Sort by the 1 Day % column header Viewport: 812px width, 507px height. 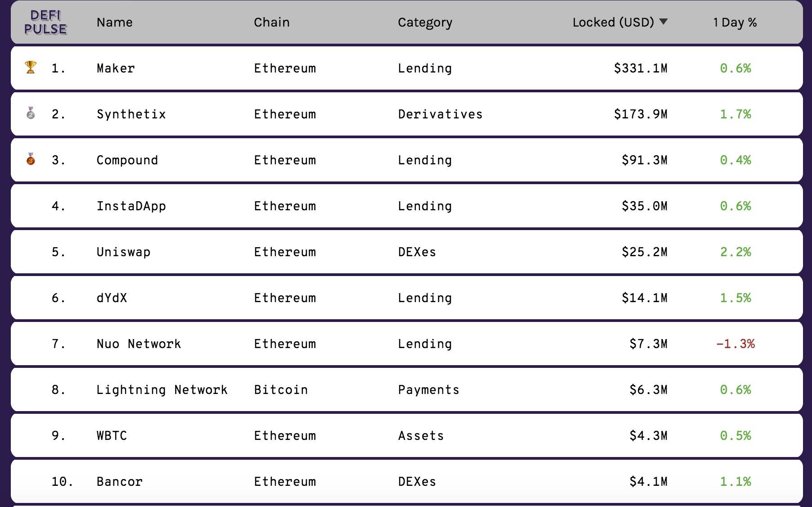tap(735, 23)
